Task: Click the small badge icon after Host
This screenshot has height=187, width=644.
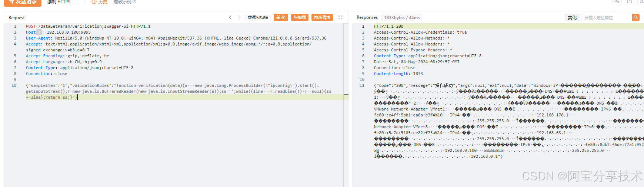Action: 39,32
